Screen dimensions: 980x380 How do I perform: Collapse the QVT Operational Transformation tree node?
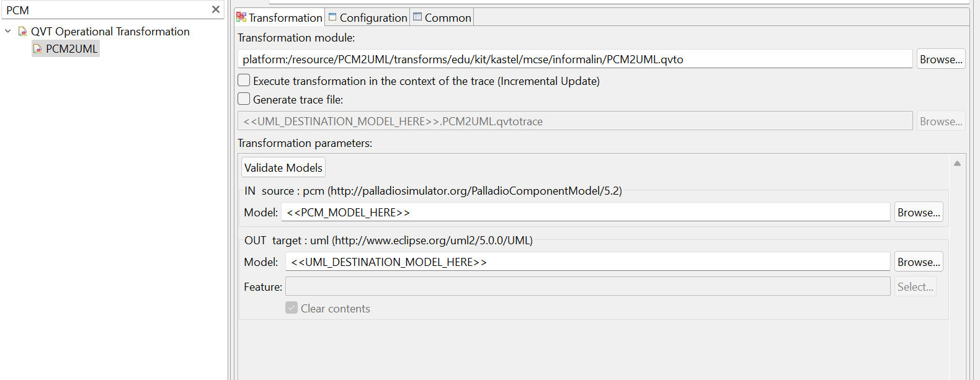[8, 31]
